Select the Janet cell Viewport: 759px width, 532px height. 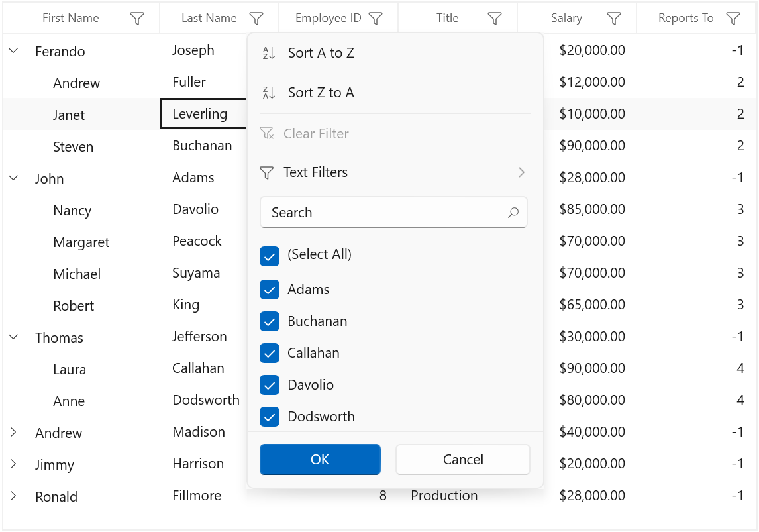click(x=69, y=115)
